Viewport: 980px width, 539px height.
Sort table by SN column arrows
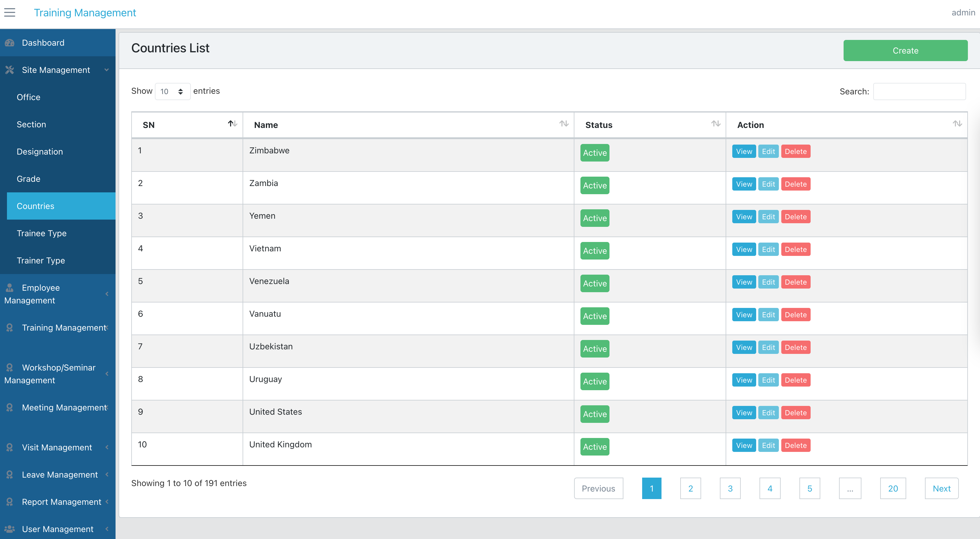[x=232, y=124]
